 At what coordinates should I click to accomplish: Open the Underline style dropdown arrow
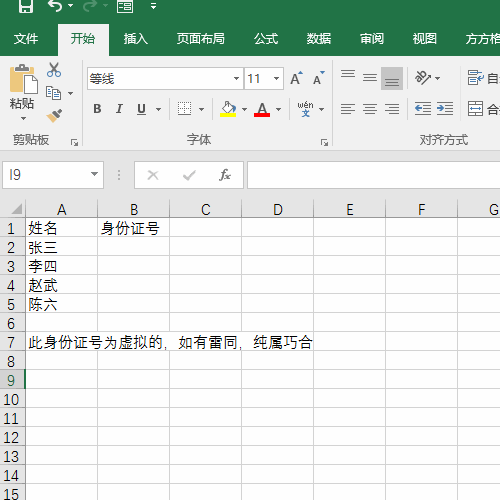(158, 109)
